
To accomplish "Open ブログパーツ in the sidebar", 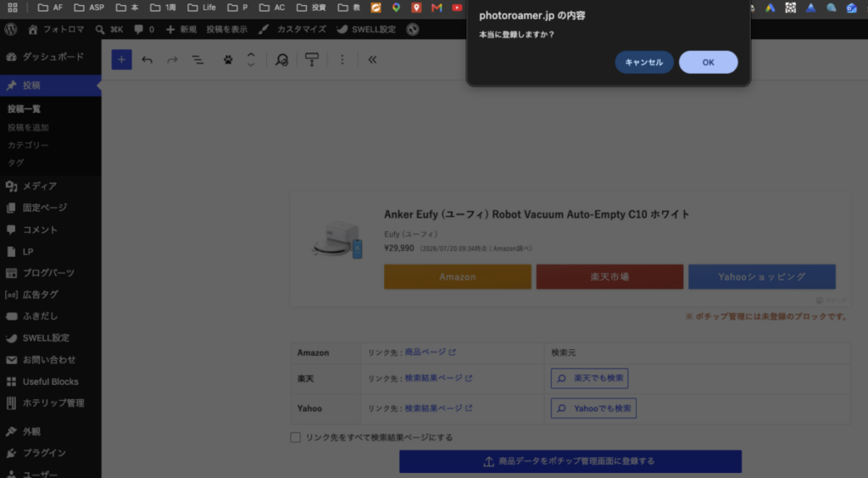I will [50, 273].
